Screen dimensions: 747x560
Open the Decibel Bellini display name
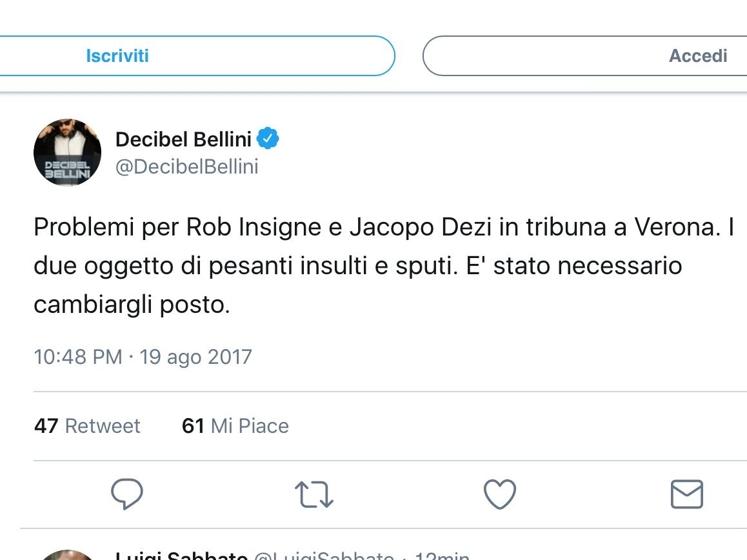[183, 139]
